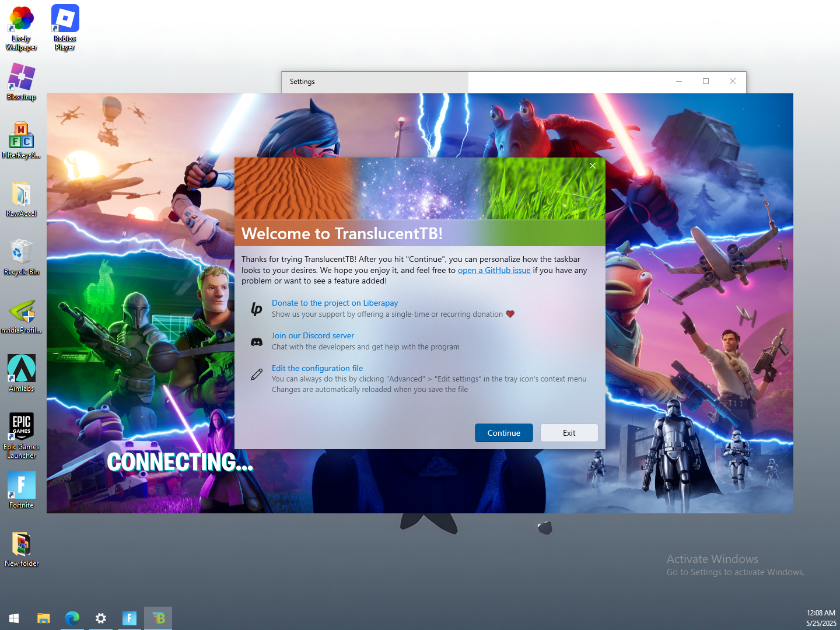The width and height of the screenshot is (840, 630).
Task: Switch to Fortnite taskbar button
Action: tap(129, 618)
